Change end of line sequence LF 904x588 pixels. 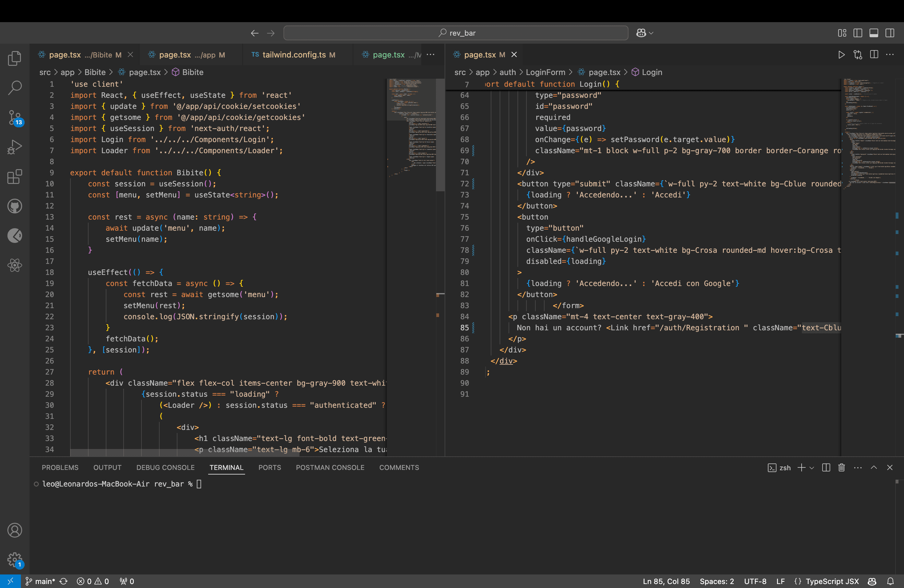pos(781,581)
